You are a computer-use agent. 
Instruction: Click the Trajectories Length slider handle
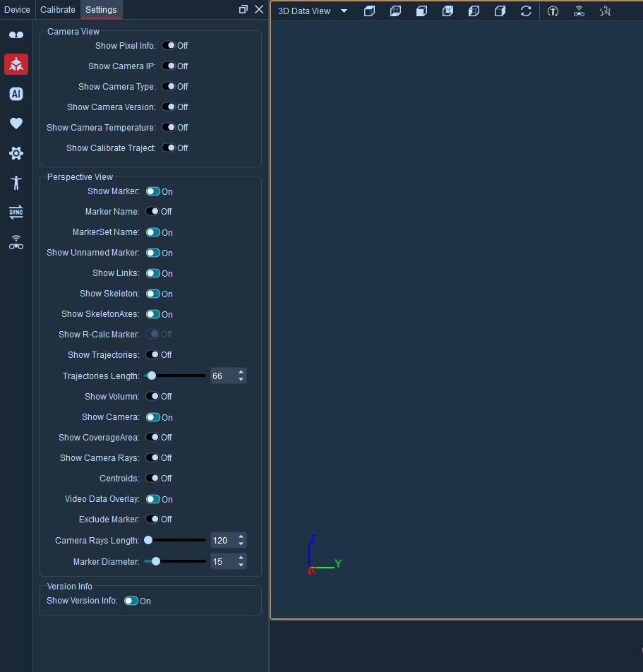pyautogui.click(x=151, y=376)
